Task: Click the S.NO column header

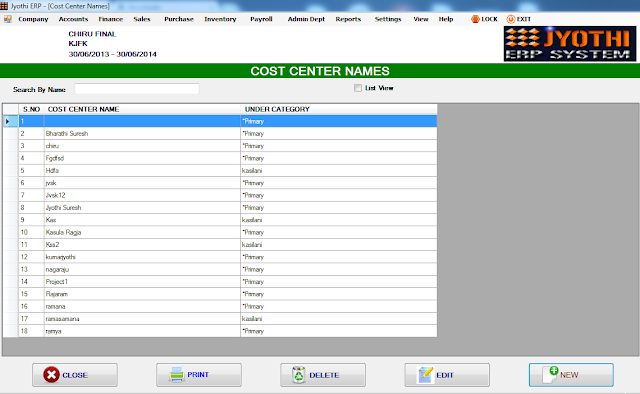Action: [x=31, y=109]
